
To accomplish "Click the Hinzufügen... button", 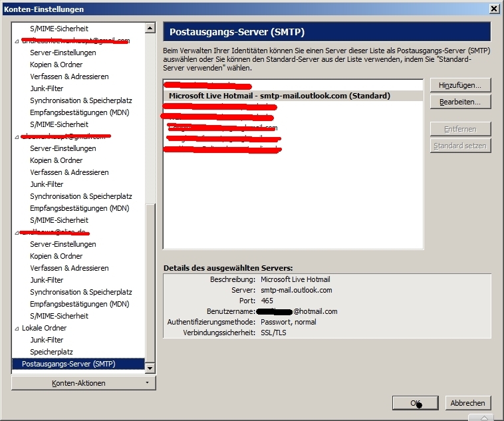I will tap(460, 85).
